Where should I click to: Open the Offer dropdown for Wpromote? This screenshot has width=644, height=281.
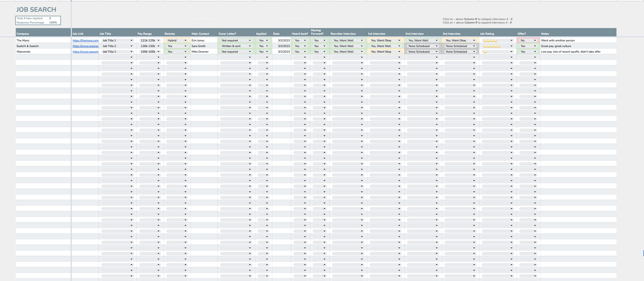[534, 52]
